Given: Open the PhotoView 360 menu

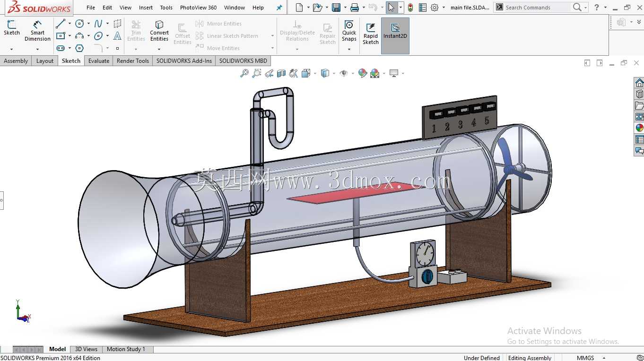Looking at the screenshot, I should tap(198, 8).
